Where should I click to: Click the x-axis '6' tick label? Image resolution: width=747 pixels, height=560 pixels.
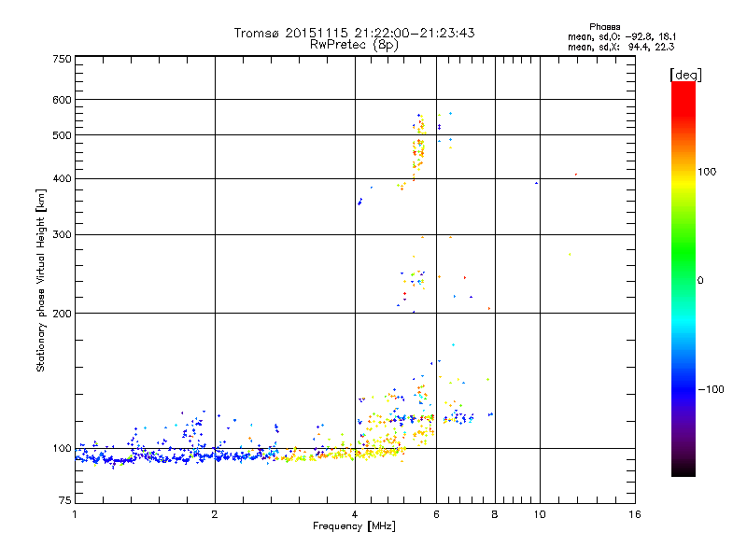[x=436, y=514]
